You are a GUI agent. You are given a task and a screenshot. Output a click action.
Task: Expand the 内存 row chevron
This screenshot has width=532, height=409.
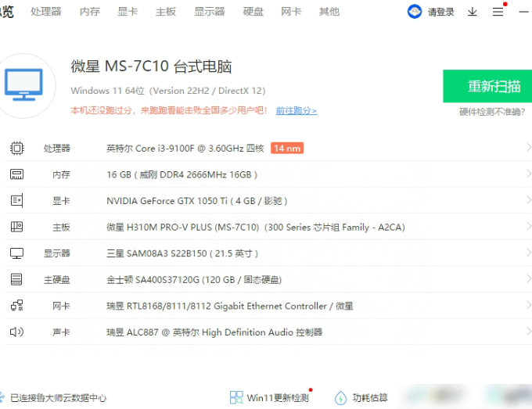click(529, 174)
